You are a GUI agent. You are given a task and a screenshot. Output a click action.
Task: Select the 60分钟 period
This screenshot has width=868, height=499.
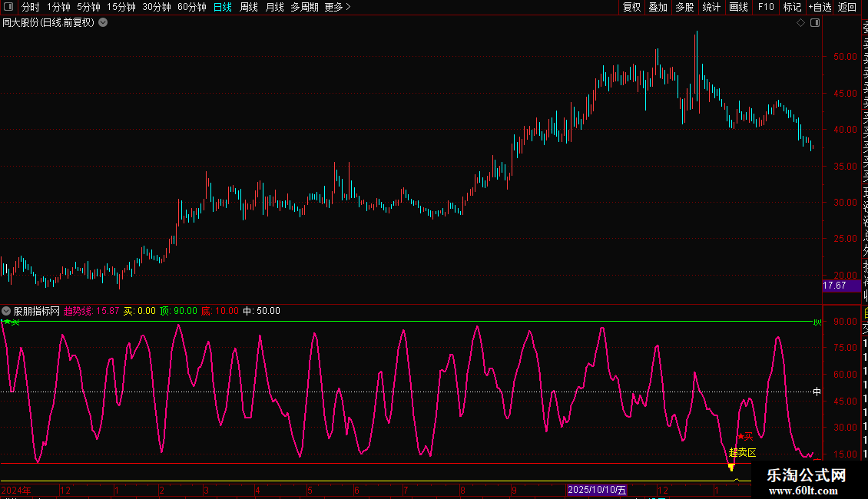click(x=191, y=7)
